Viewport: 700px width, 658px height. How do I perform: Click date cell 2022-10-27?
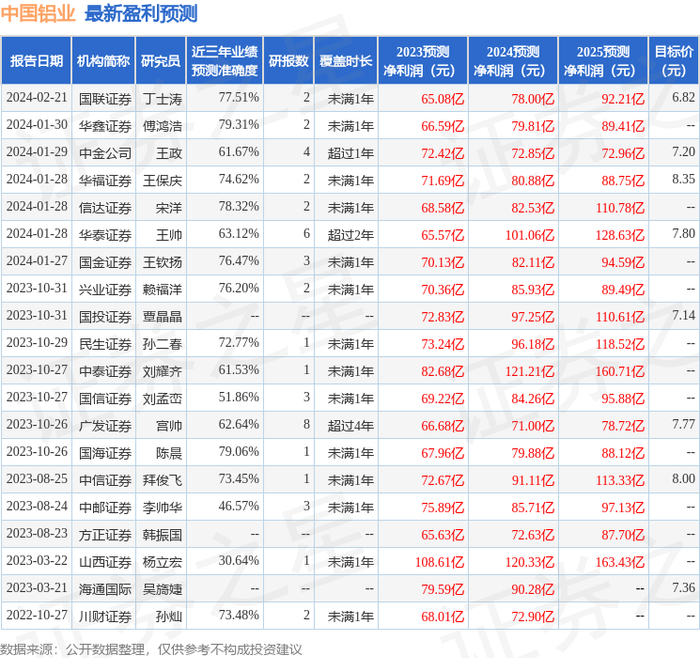37,615
